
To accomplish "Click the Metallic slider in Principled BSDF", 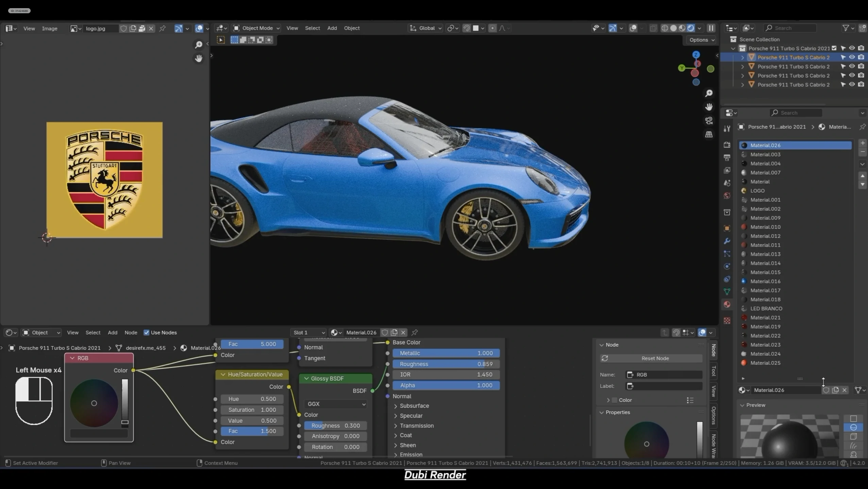I will 446,353.
